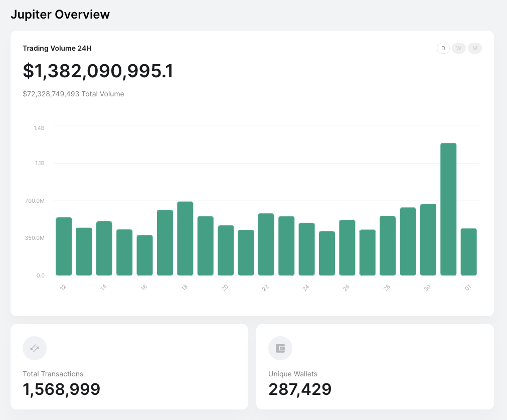This screenshot has height=420, width=507.
Task: Click the Total Volume subtitle text
Action: 73,94
